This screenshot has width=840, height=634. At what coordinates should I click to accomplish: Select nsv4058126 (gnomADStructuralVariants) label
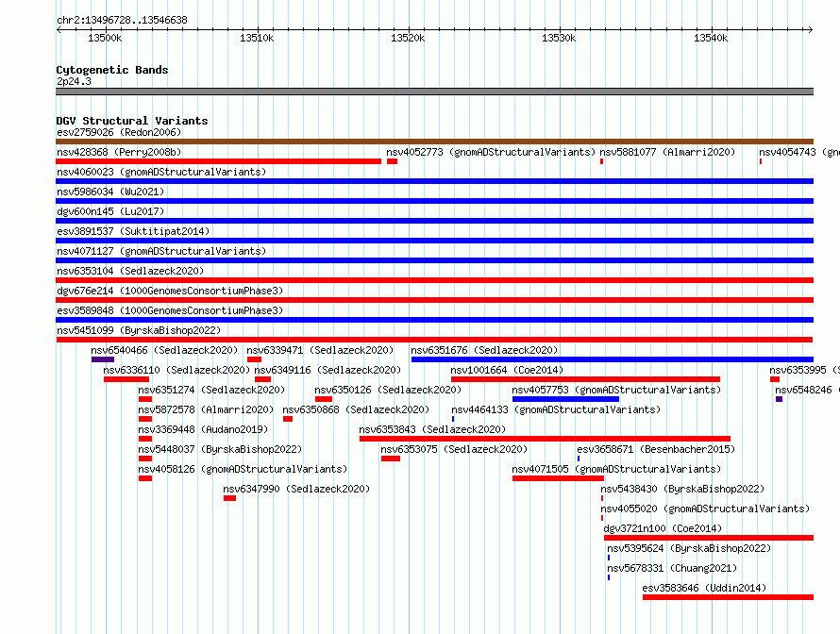click(243, 469)
